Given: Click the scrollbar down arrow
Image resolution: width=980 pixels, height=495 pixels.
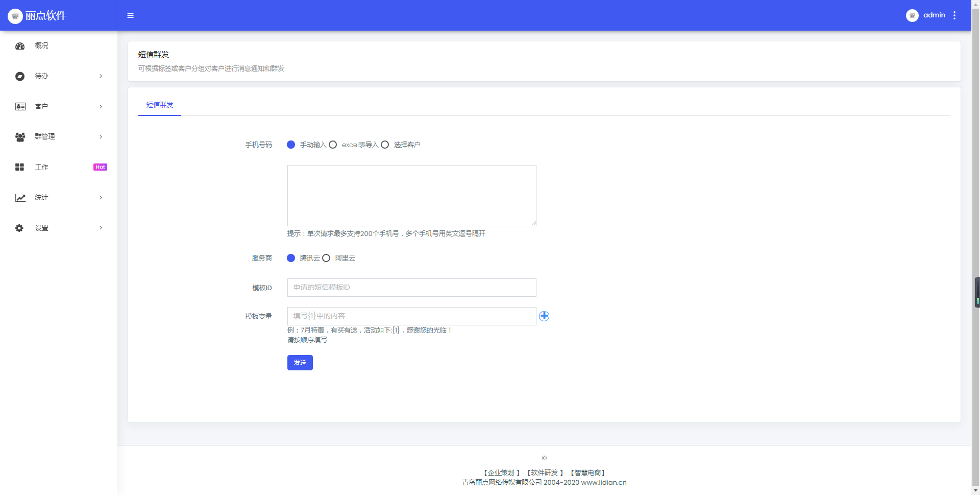Looking at the screenshot, I should [x=976, y=490].
